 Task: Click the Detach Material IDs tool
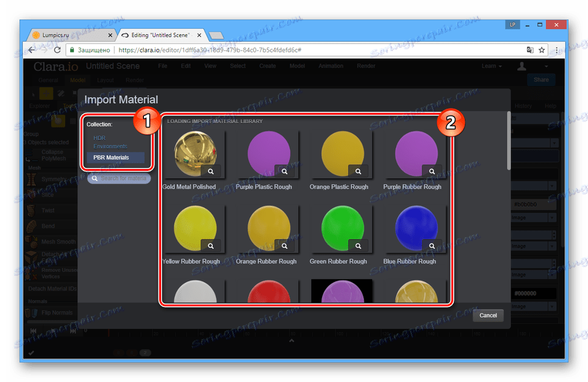(52, 289)
